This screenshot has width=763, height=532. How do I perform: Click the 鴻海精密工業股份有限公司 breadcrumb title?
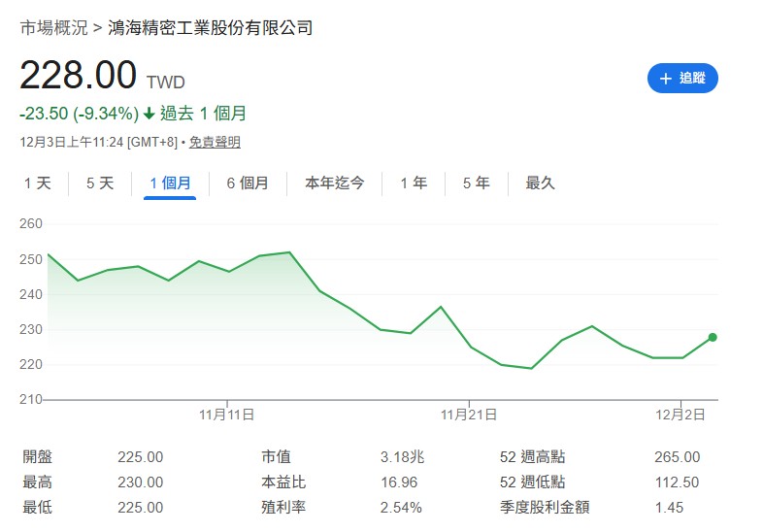coord(210,28)
